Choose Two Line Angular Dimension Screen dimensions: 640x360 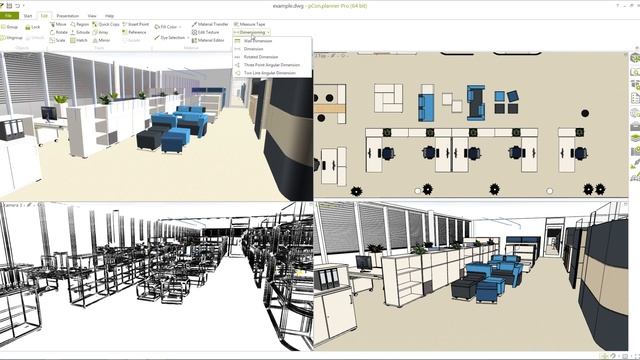[x=272, y=73]
